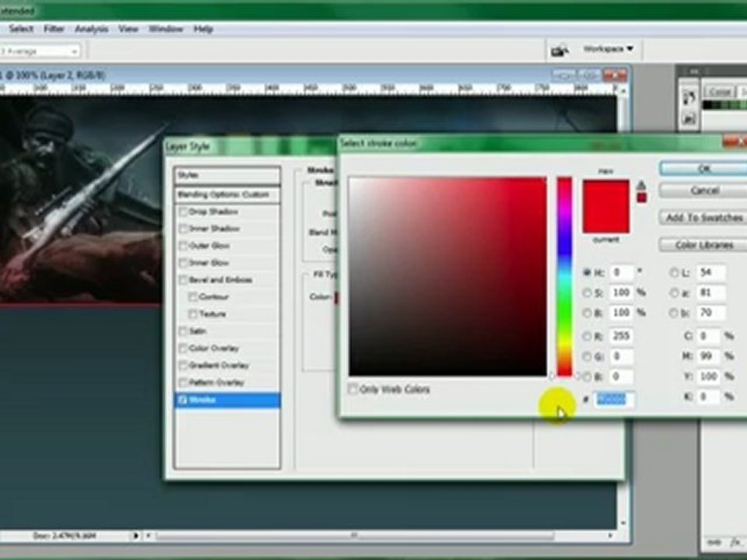Select the G green radio button
747x560 pixels.
click(587, 356)
